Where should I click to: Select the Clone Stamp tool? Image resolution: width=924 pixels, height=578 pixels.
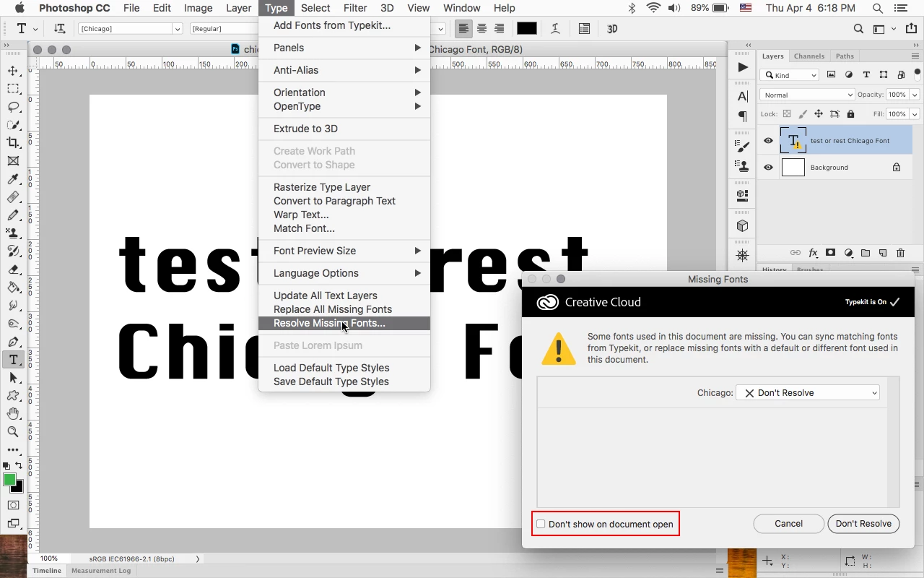pyautogui.click(x=13, y=233)
